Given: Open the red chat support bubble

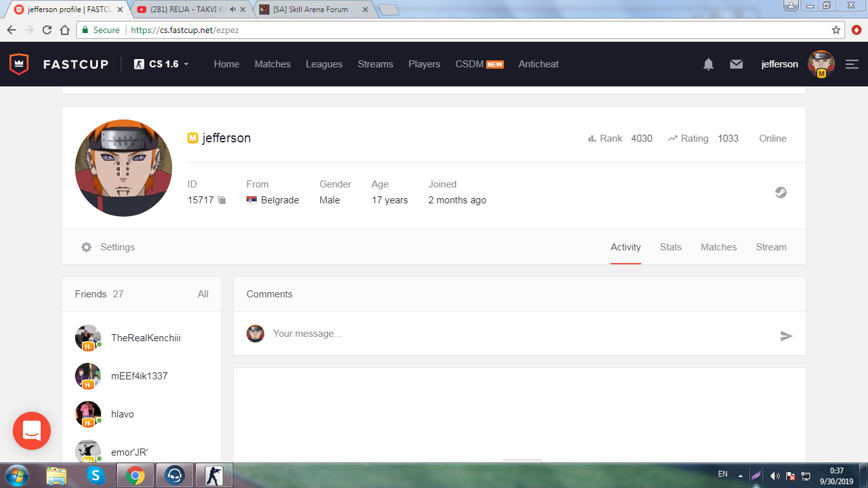Looking at the screenshot, I should [x=32, y=431].
